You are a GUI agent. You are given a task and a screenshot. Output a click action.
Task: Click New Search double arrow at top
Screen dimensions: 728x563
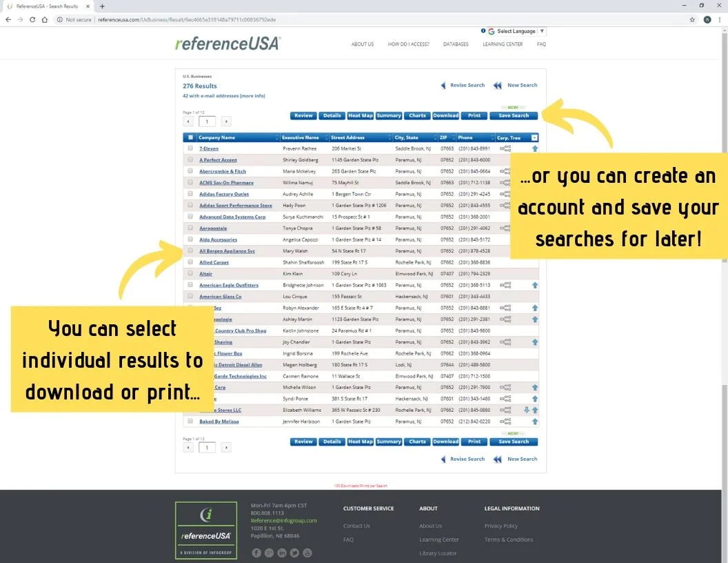pyautogui.click(x=498, y=86)
